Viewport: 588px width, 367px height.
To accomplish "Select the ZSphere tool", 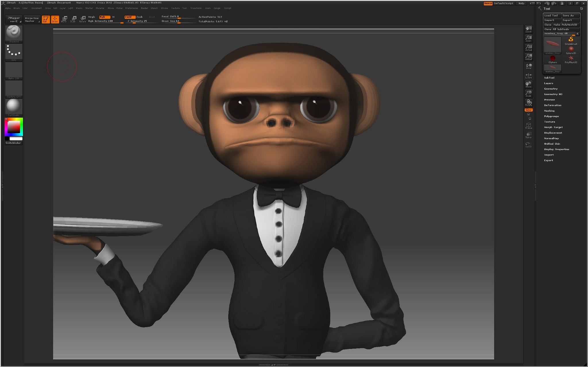I will [553, 58].
